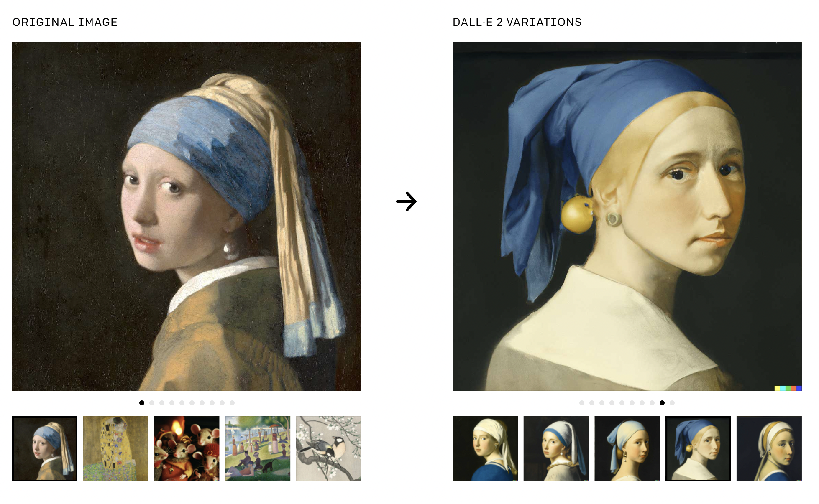Jump to last dot under variations image
Viewport: 819px width, 504px height.
pos(672,403)
